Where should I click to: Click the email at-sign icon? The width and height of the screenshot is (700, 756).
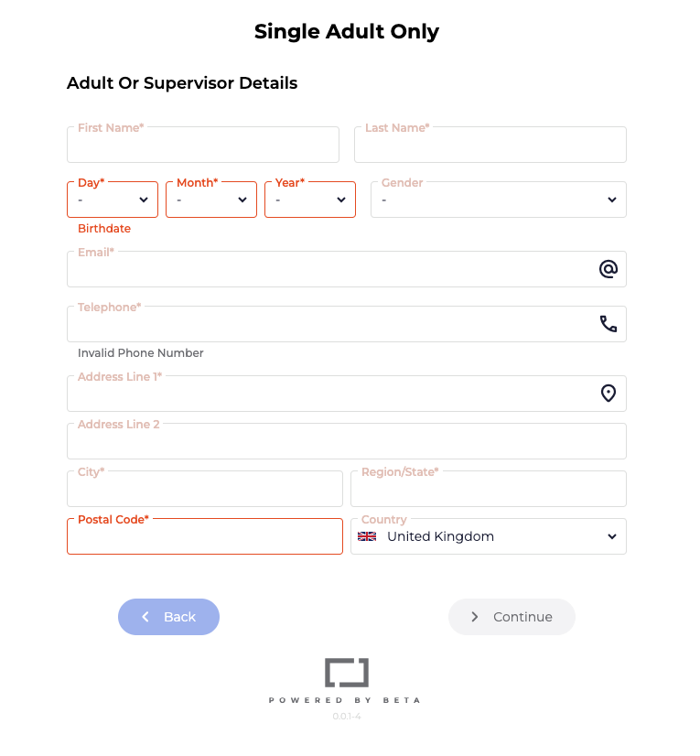(x=608, y=269)
